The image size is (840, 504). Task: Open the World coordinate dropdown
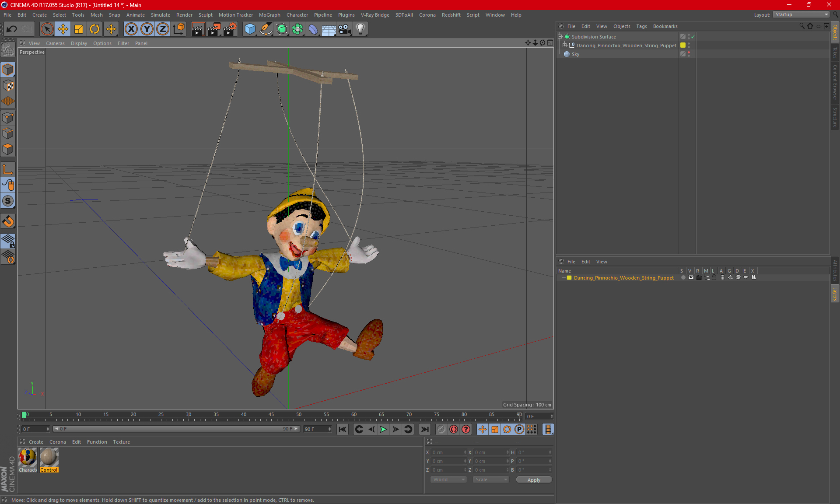point(448,479)
